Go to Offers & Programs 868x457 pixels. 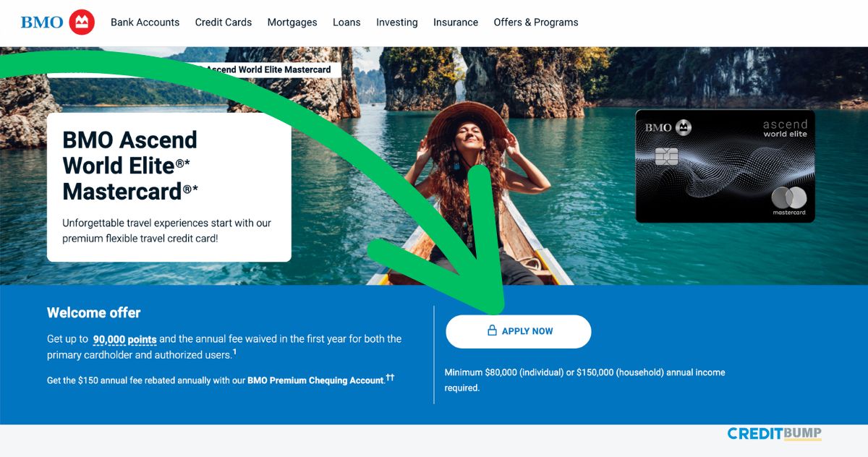pyautogui.click(x=536, y=22)
